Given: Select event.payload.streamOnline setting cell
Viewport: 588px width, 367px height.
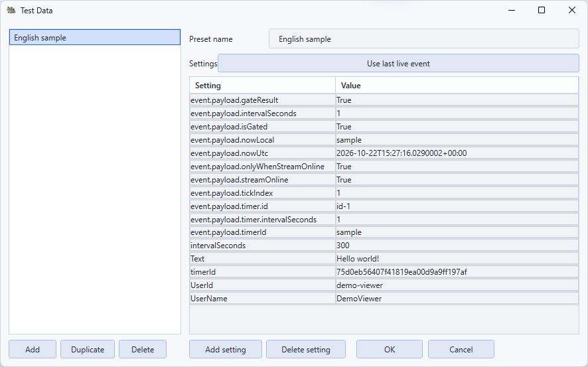Looking at the screenshot, I should coord(263,180).
